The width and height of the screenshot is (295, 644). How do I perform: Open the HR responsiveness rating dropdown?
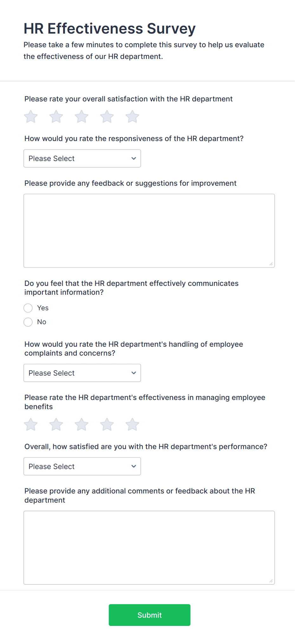(x=82, y=158)
